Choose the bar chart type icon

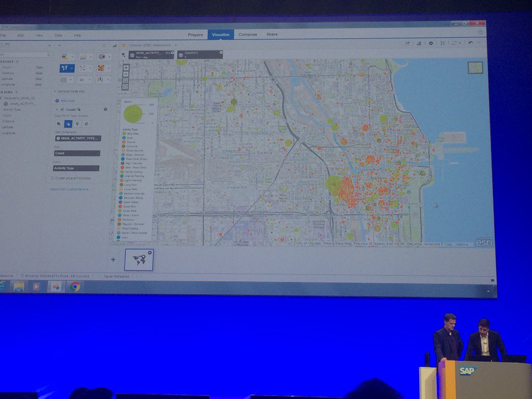[64, 57]
